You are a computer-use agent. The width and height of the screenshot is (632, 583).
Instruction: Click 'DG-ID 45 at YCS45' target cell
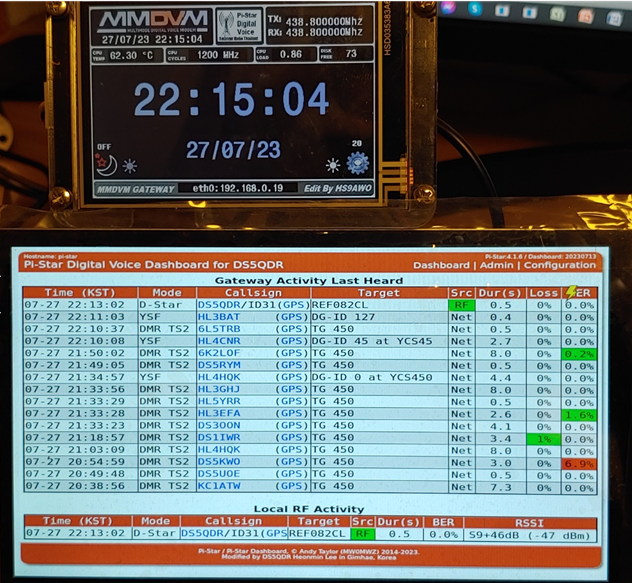pyautogui.click(x=372, y=341)
